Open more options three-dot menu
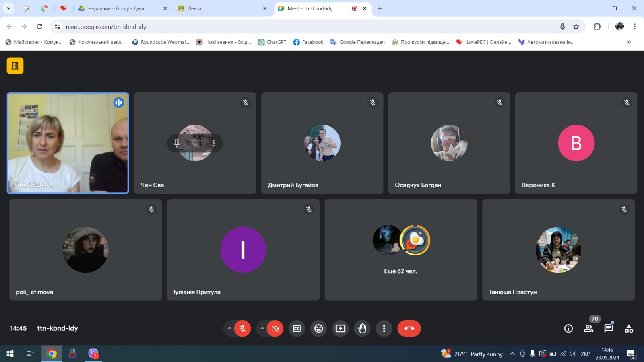This screenshot has height=362, width=644. click(x=384, y=329)
